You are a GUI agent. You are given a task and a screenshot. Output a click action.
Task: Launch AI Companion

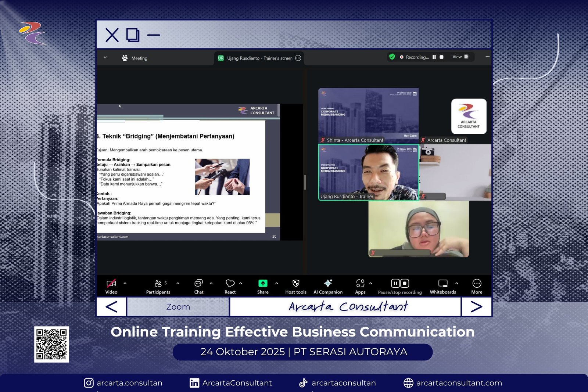click(328, 286)
